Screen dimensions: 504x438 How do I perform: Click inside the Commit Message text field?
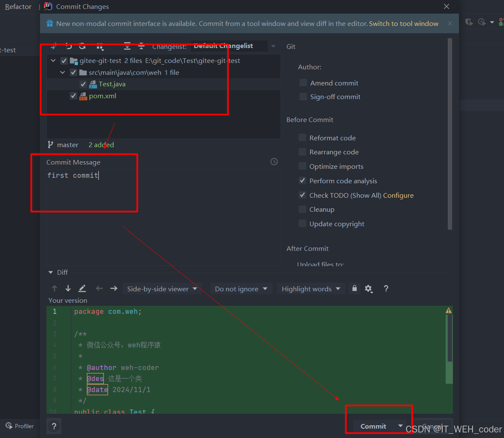click(x=163, y=217)
